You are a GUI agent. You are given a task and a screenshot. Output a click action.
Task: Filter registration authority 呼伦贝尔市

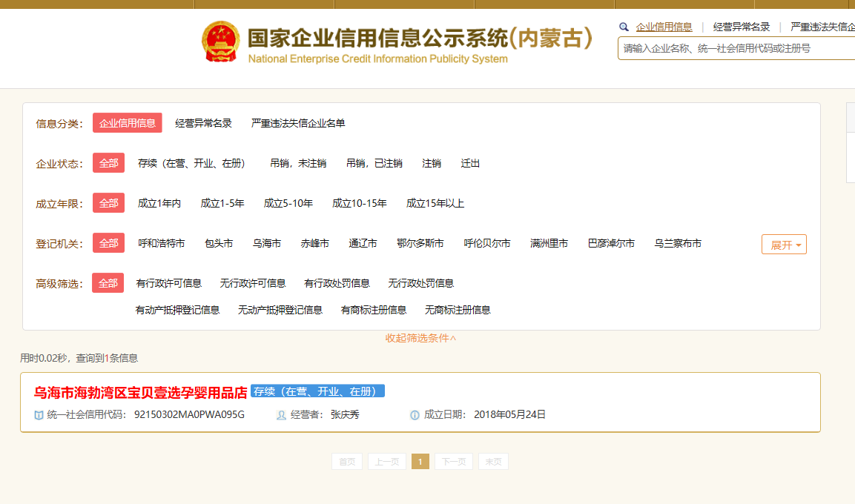click(487, 244)
